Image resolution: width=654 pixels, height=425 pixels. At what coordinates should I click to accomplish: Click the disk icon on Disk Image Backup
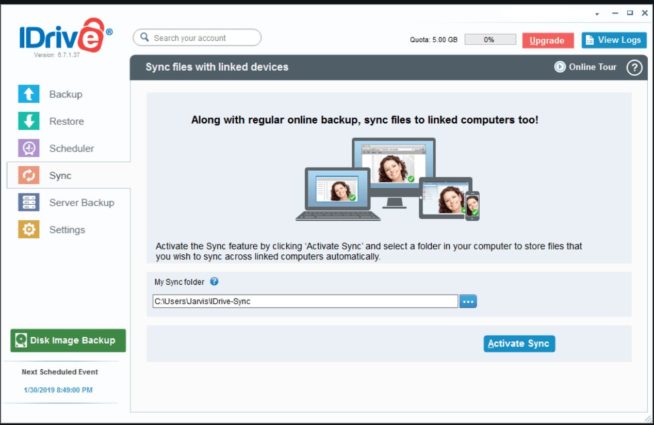(21, 340)
